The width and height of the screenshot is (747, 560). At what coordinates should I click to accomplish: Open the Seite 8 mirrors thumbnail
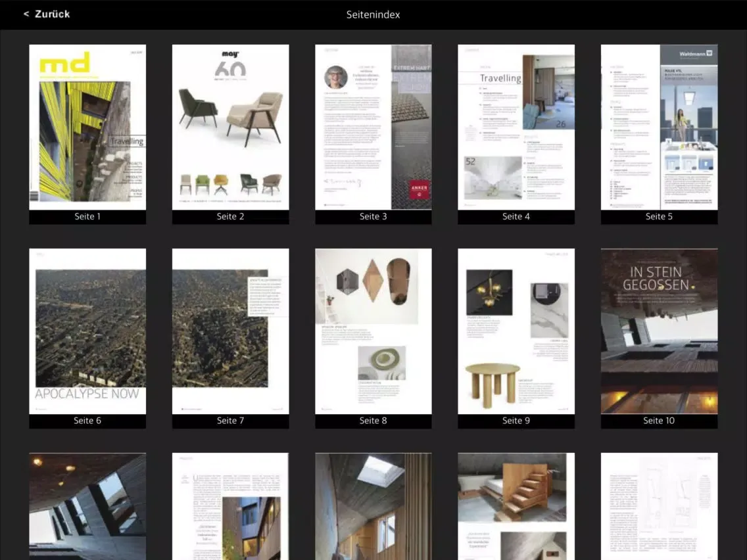[373, 331]
